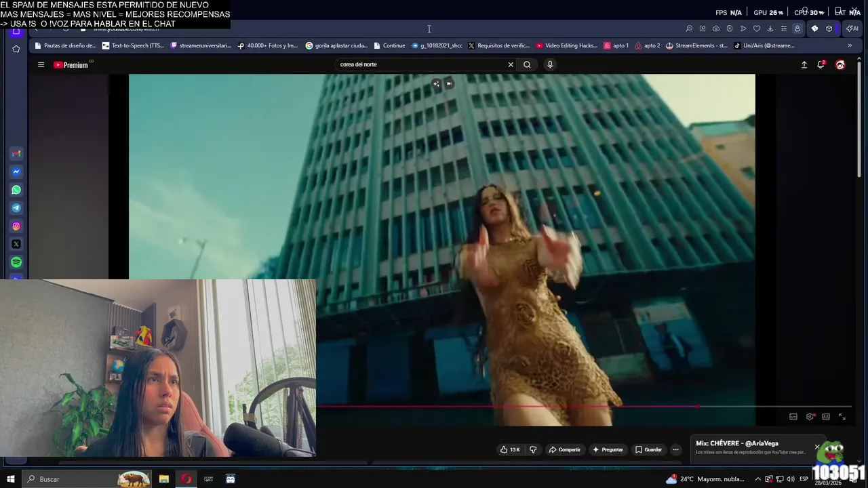
Task: Save the video with Guardar
Action: 648,449
